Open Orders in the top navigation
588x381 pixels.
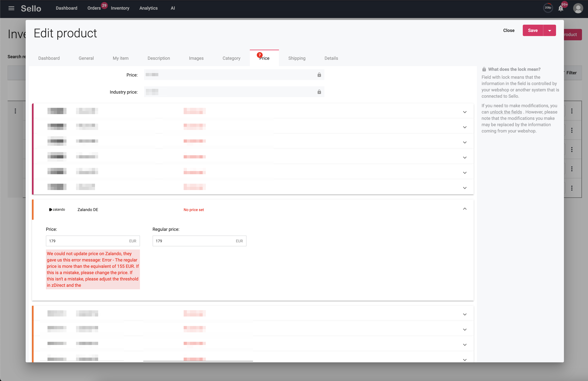click(x=94, y=8)
